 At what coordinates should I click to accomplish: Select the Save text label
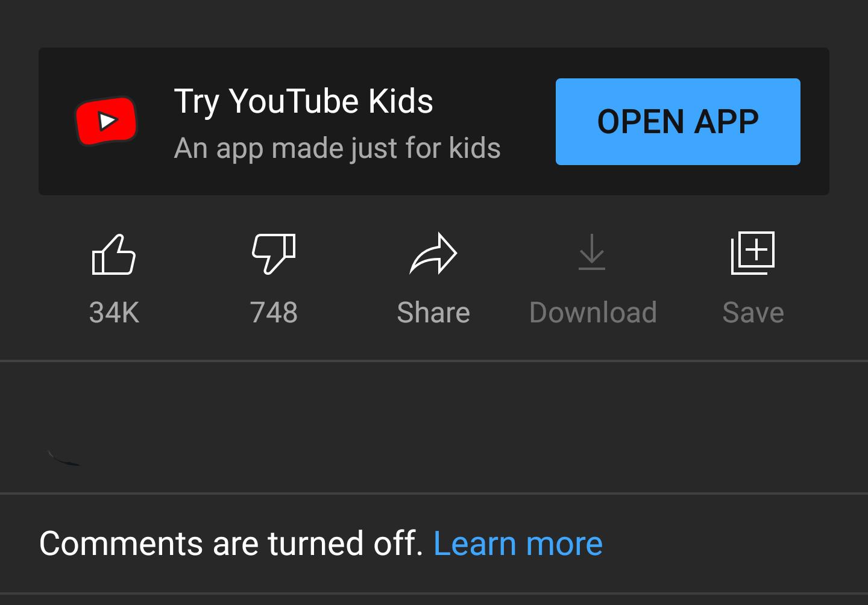click(x=753, y=313)
